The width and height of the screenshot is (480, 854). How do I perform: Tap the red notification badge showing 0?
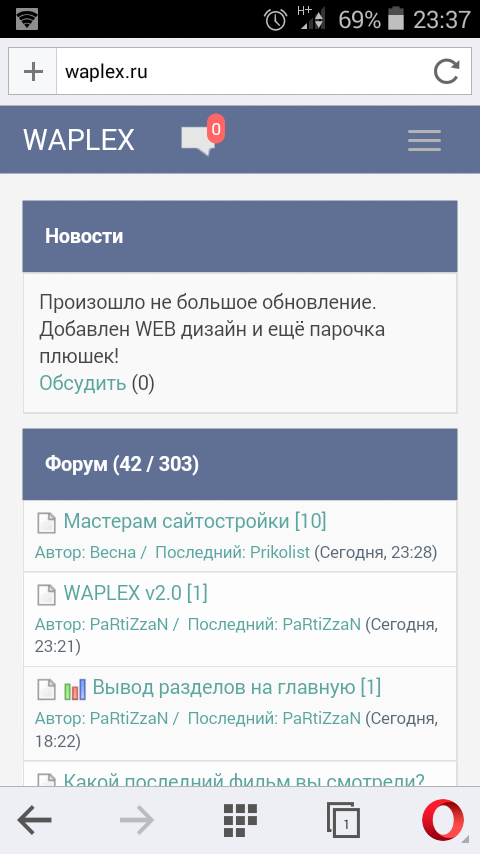click(x=216, y=129)
